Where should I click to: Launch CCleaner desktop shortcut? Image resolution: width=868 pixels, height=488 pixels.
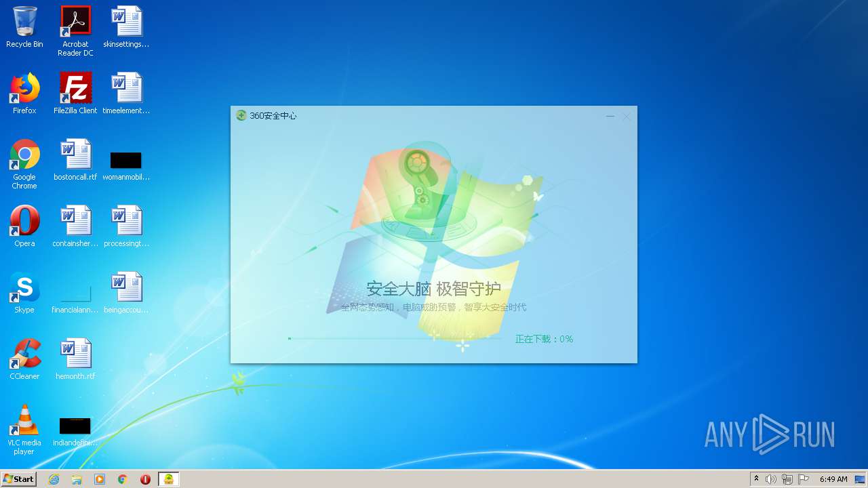24,359
